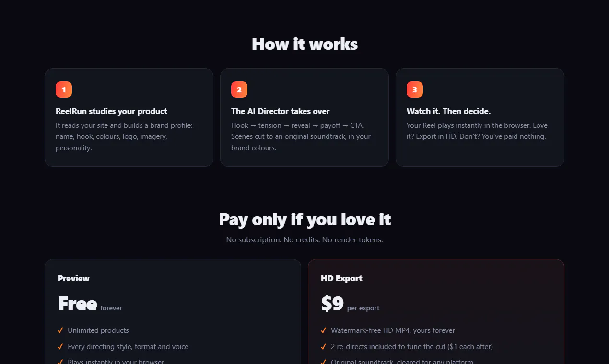Click the checkmark beside 2 re-directs included
The width and height of the screenshot is (609, 364).
point(324,347)
